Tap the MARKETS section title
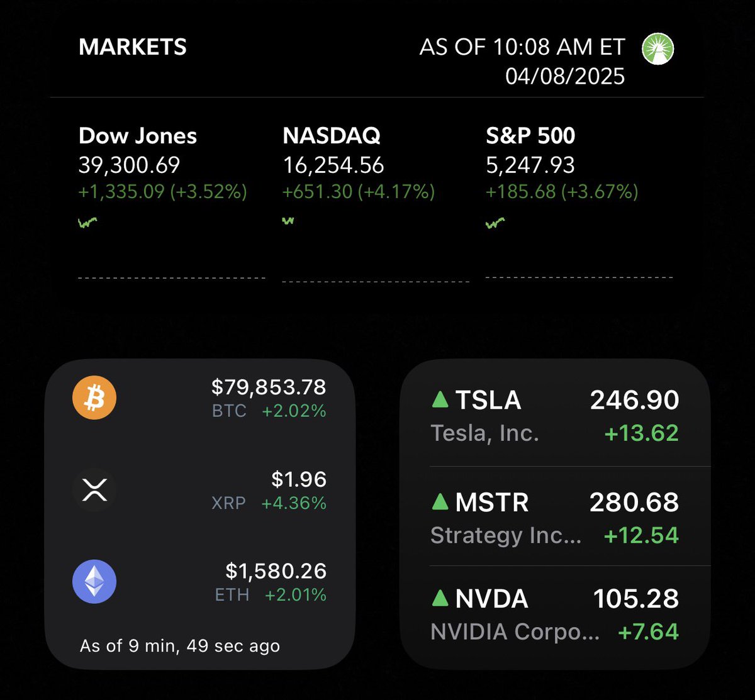This screenshot has width=755, height=700. coord(133,47)
